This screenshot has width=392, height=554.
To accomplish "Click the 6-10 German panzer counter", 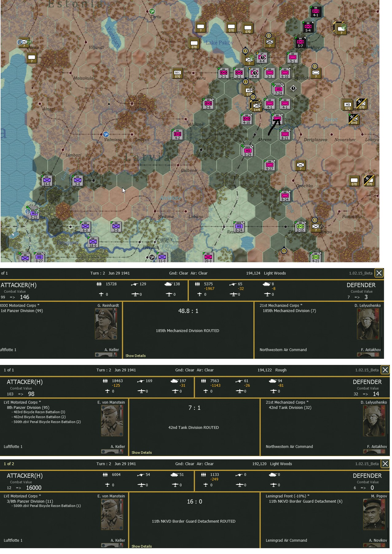I will coord(285,73).
